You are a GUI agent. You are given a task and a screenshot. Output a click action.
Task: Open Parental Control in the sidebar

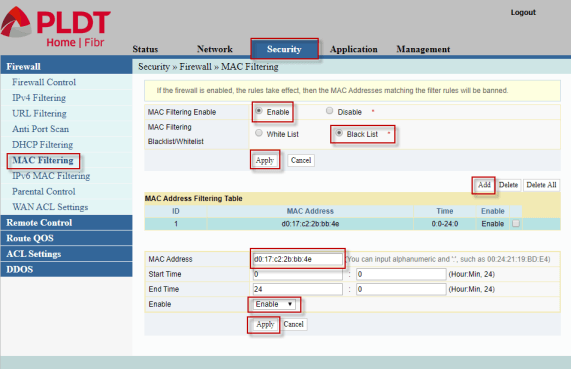[43, 191]
